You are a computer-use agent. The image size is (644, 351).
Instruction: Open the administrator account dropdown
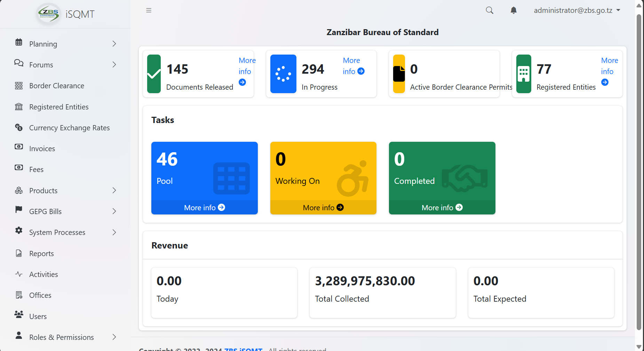click(577, 10)
